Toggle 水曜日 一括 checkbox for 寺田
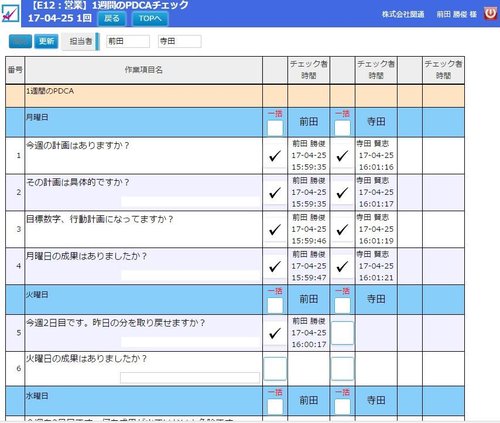 pyautogui.click(x=342, y=407)
